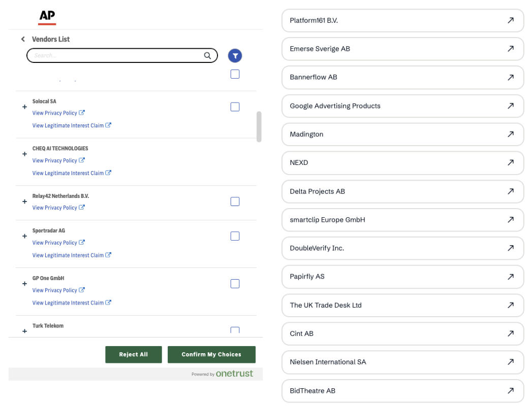The width and height of the screenshot is (532, 406).
Task: Toggle the Sportradar AG consent checkbox
Action: click(235, 236)
